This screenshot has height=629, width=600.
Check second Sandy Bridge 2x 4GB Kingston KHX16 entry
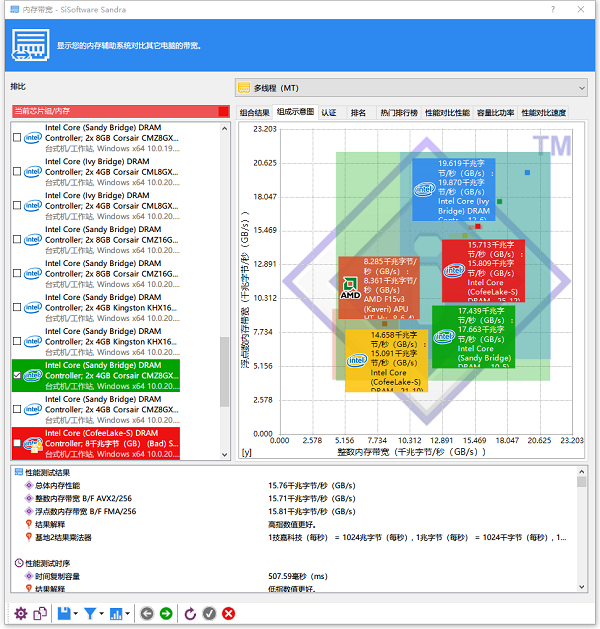[17, 341]
